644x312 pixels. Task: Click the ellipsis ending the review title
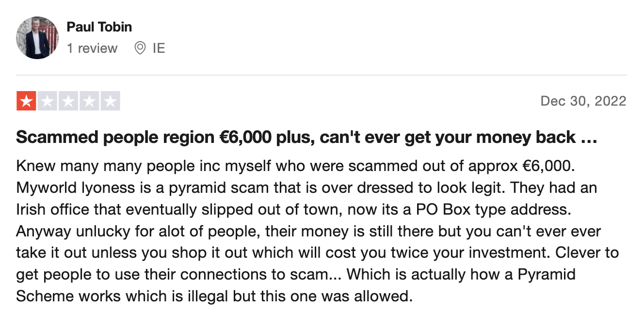coord(589,140)
